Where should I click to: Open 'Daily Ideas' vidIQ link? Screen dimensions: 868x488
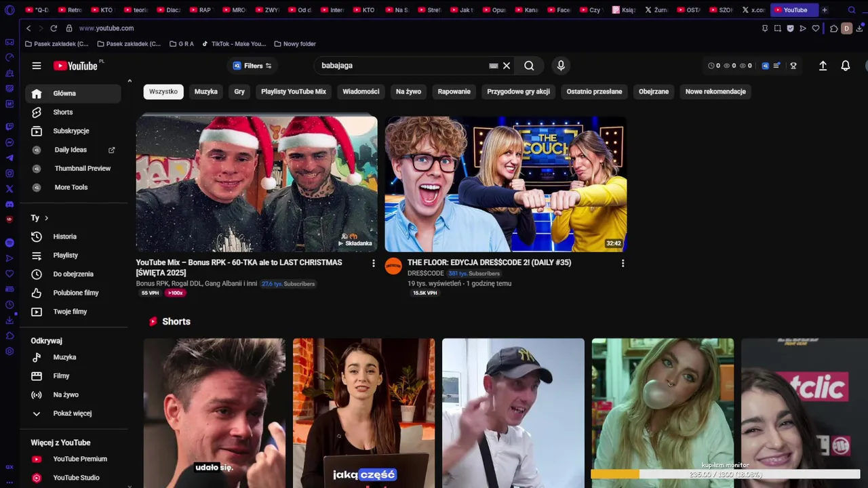pos(73,150)
